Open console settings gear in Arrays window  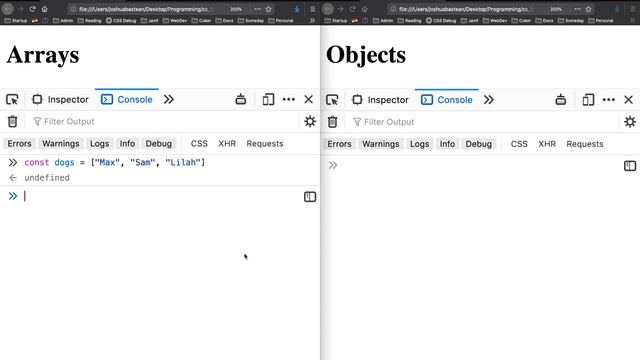pyautogui.click(x=310, y=121)
